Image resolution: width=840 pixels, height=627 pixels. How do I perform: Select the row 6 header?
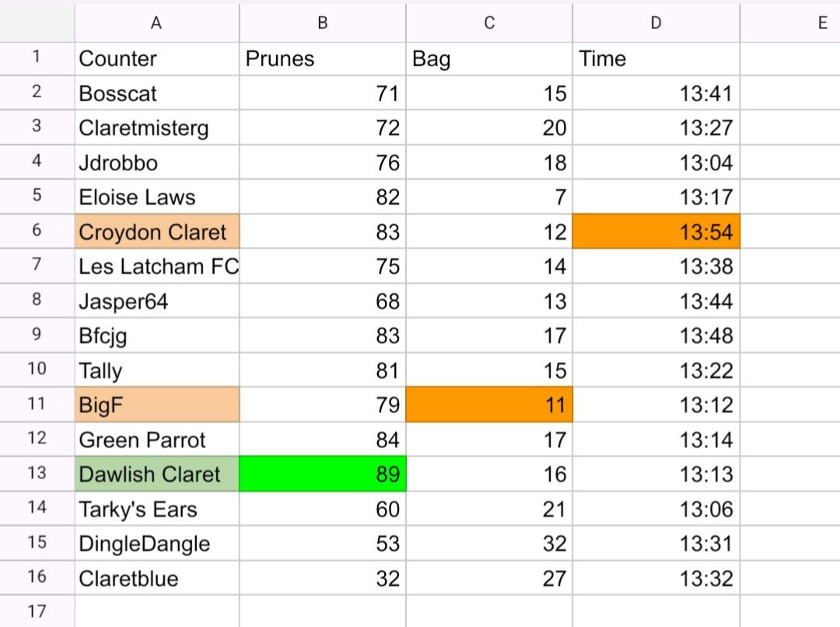pyautogui.click(x=37, y=232)
